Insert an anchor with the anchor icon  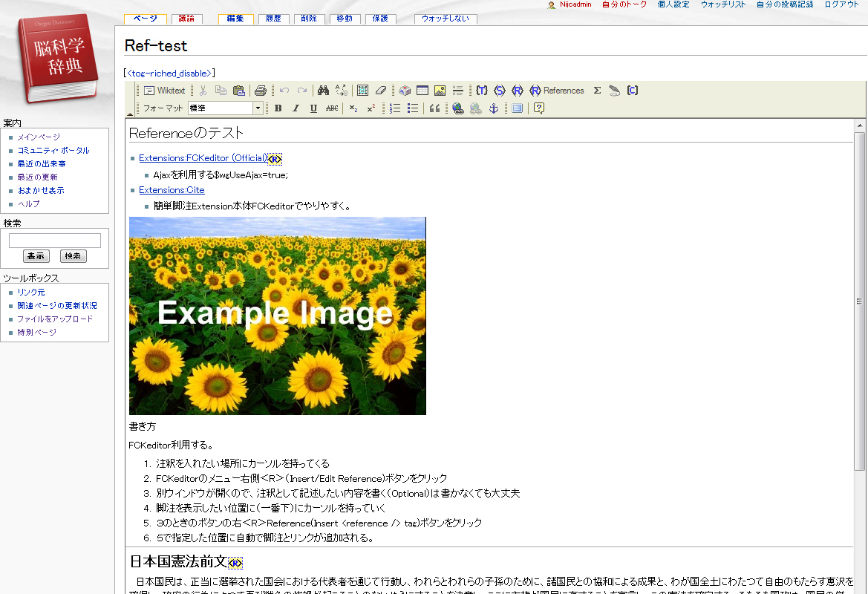pyautogui.click(x=493, y=108)
